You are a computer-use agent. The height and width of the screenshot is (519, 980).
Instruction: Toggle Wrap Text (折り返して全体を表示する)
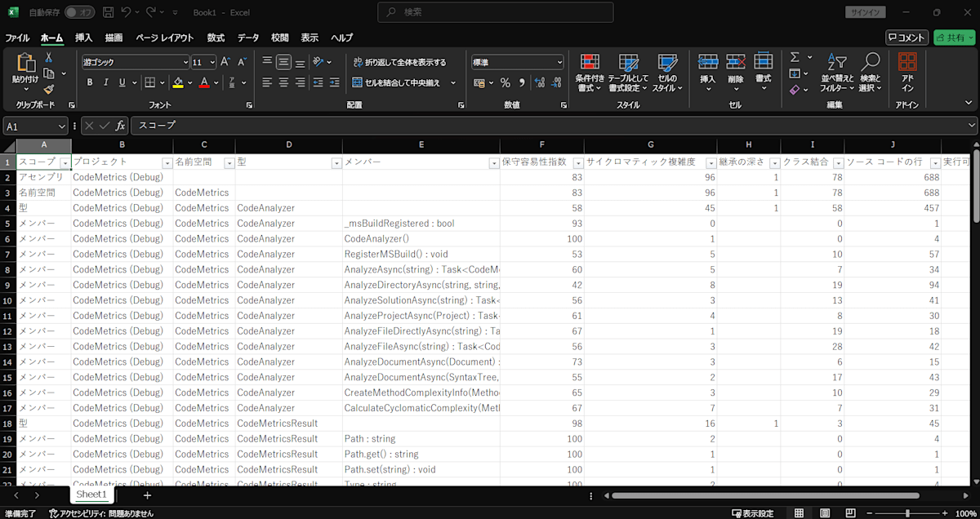[399, 62]
